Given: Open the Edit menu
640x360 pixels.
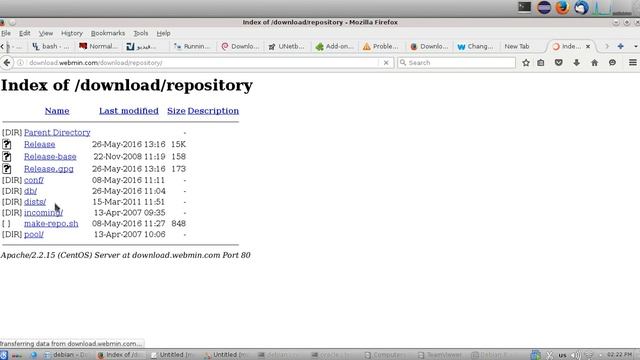Looking at the screenshot, I should 24,33.
